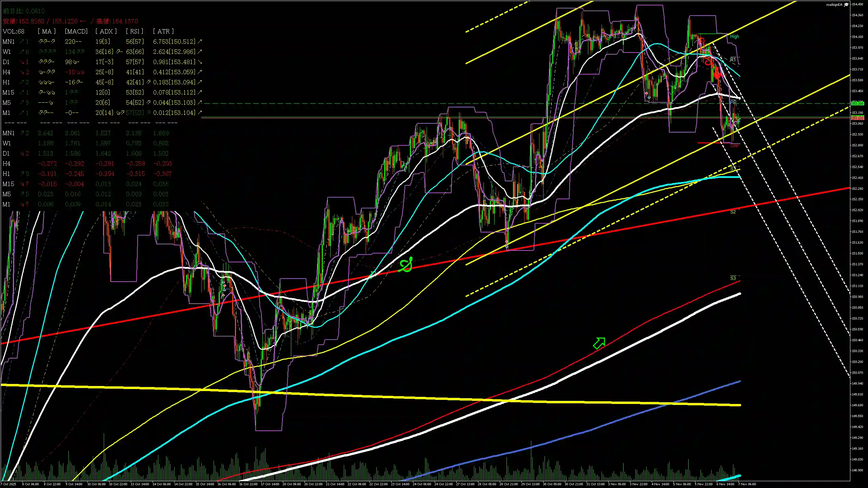This screenshot has width=868, height=488.
Task: Click the solid red down arrow marker
Action: pos(716,73)
